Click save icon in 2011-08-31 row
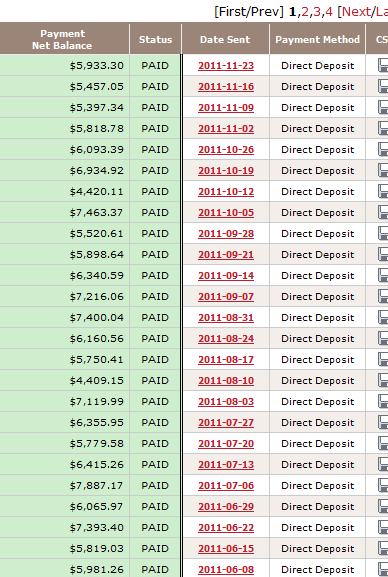 [x=383, y=317]
